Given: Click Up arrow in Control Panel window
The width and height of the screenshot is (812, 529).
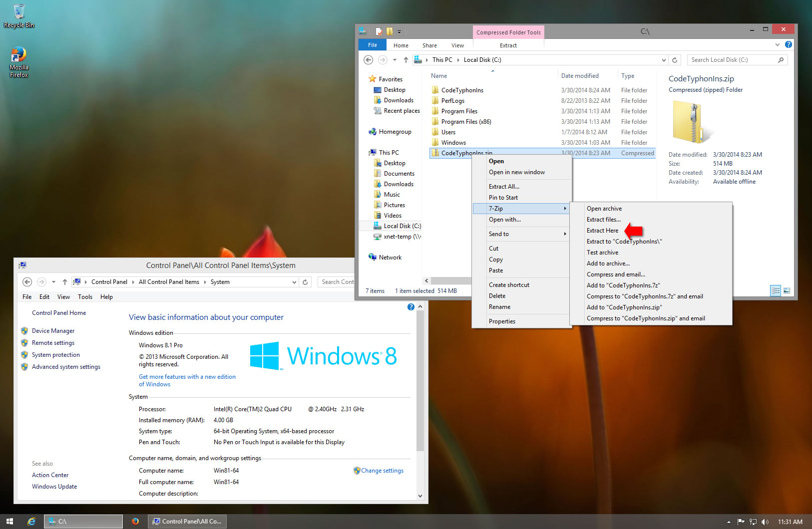Looking at the screenshot, I should 65,282.
